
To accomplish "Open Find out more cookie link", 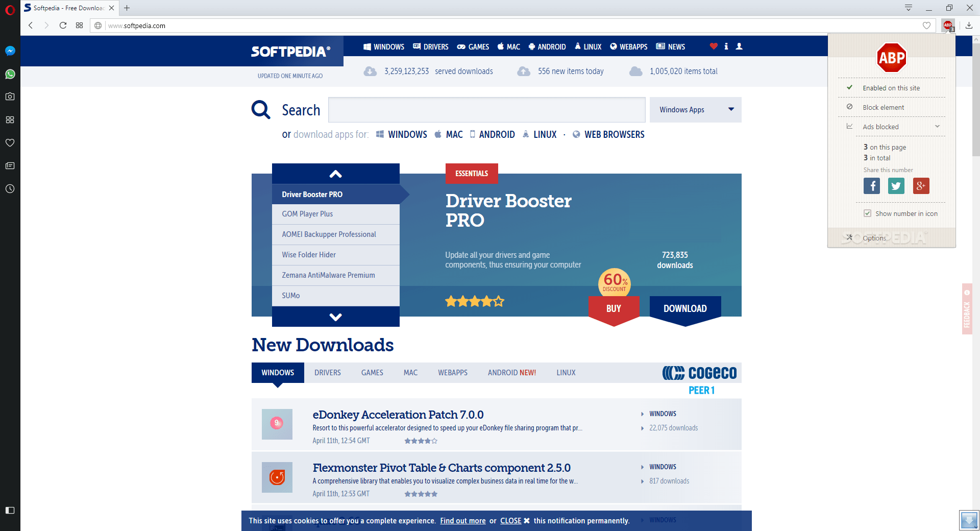I will (x=462, y=521).
